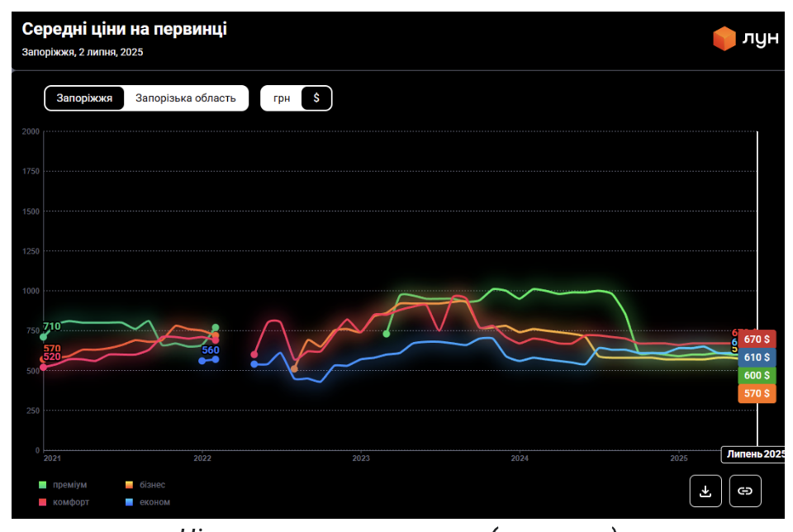Click the blue 610 $ value label
Image resolution: width=793 pixels, height=532 pixels.
click(757, 358)
